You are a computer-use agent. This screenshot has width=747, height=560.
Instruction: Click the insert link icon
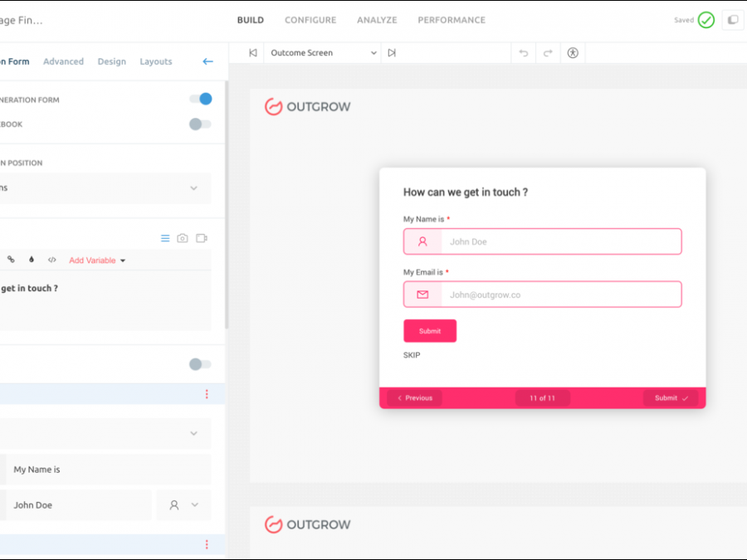11,260
